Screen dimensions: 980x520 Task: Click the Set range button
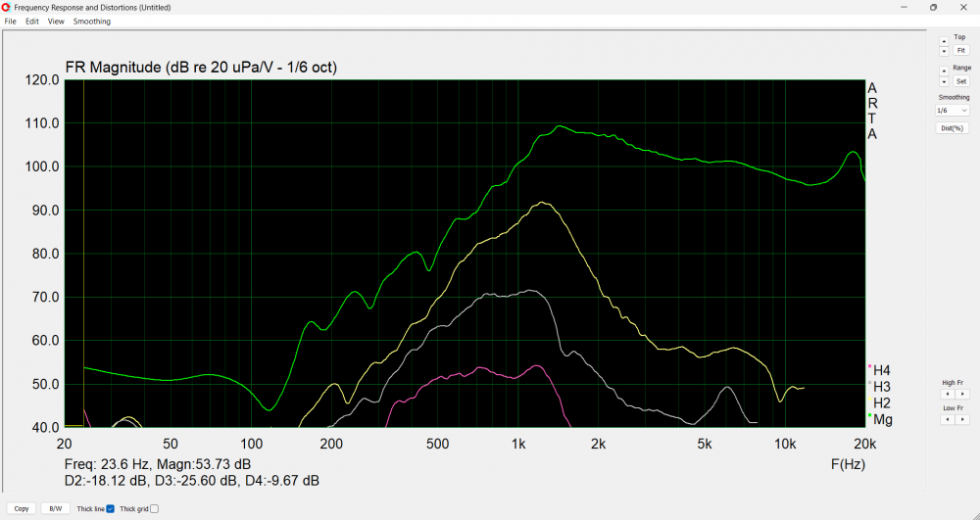(x=960, y=81)
